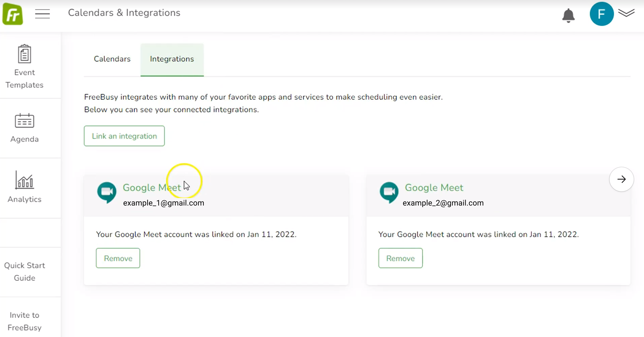Click the F user avatar
The width and height of the screenshot is (644, 337).
coord(601,14)
